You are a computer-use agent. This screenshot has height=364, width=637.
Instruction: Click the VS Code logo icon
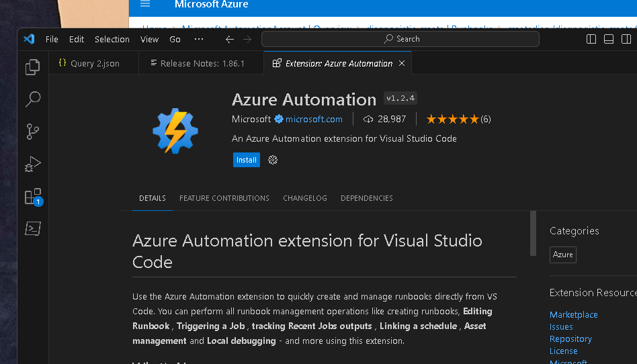(x=29, y=39)
